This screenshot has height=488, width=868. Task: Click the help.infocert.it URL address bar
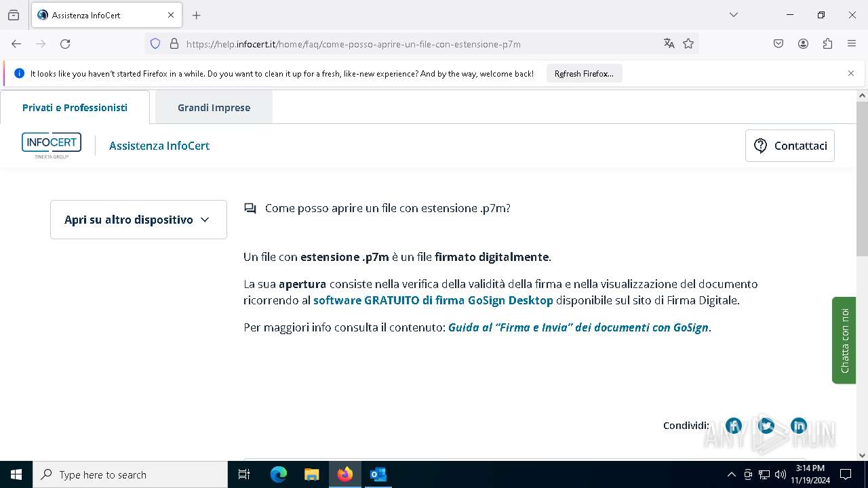coord(420,43)
